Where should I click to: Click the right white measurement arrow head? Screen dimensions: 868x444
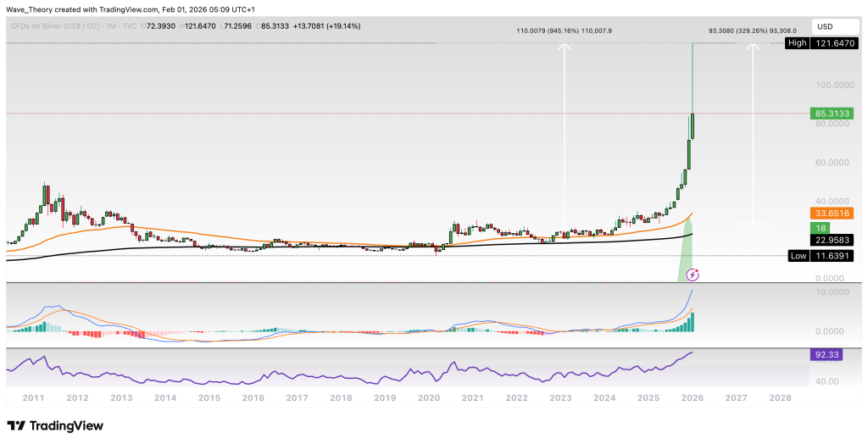752,48
